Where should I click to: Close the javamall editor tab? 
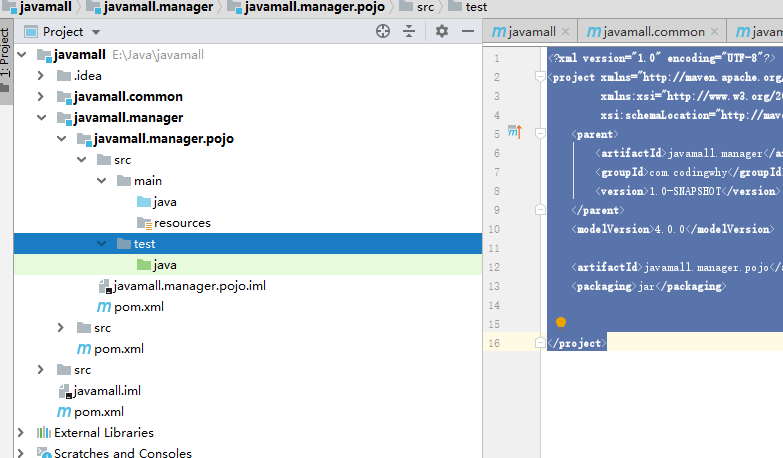tap(565, 31)
